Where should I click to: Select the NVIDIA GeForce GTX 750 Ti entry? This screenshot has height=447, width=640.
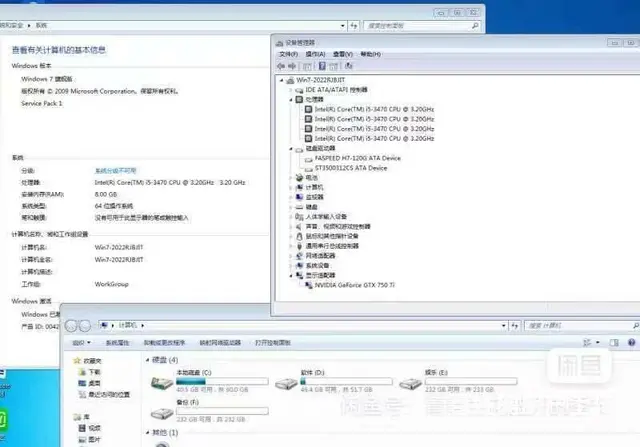tap(355, 285)
